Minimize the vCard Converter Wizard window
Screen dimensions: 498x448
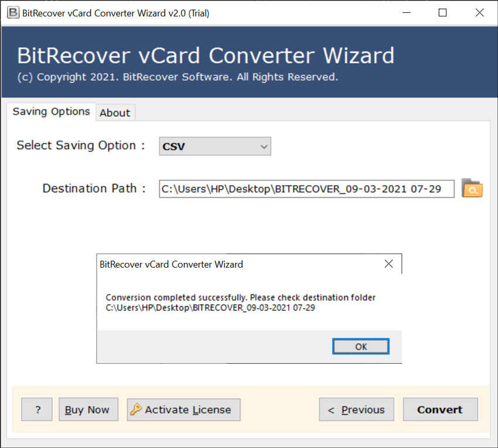pos(407,13)
